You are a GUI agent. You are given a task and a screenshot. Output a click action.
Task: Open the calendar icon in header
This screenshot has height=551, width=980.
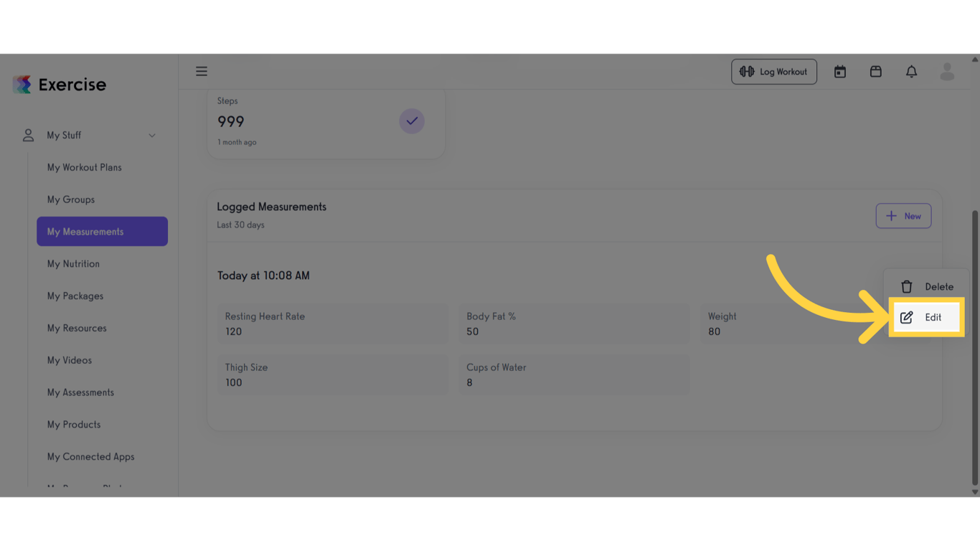tap(840, 72)
